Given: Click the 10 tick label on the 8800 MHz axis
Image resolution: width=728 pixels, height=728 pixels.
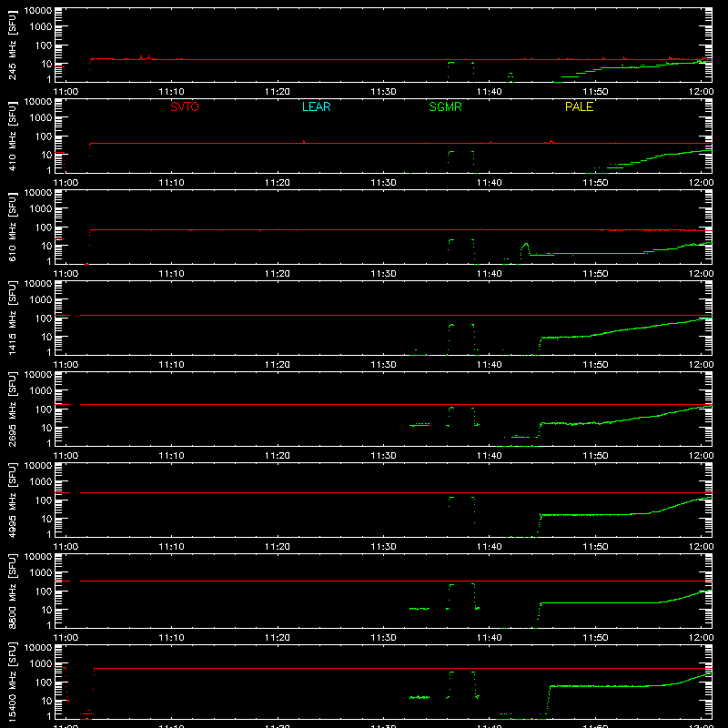Looking at the screenshot, I should pyautogui.click(x=46, y=610).
